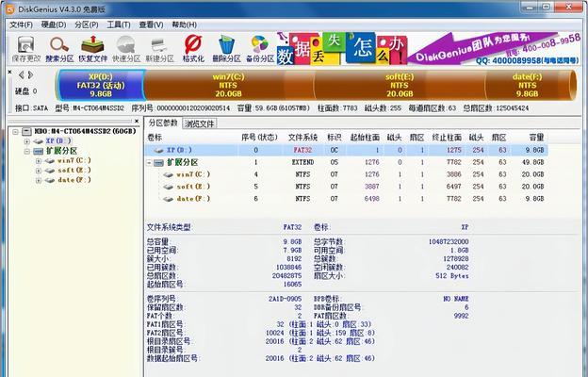The width and height of the screenshot is (588, 377).
Task: Close the left tree pane
Action: pyautogui.click(x=137, y=121)
